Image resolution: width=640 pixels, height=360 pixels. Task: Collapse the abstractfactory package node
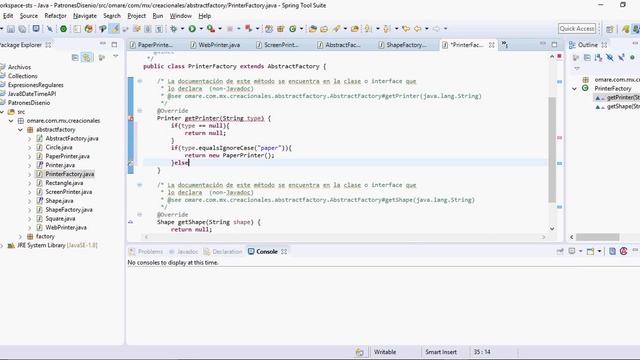click(x=20, y=129)
